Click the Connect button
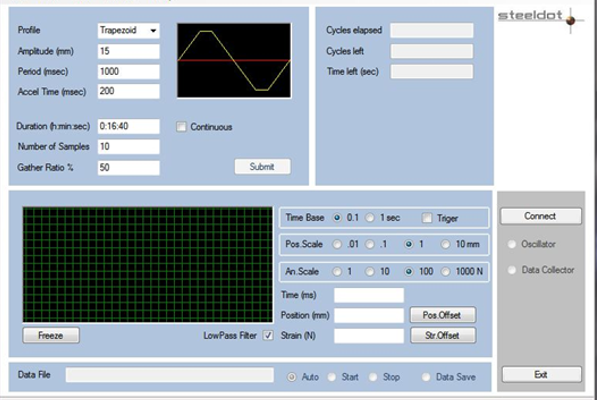 click(x=540, y=216)
